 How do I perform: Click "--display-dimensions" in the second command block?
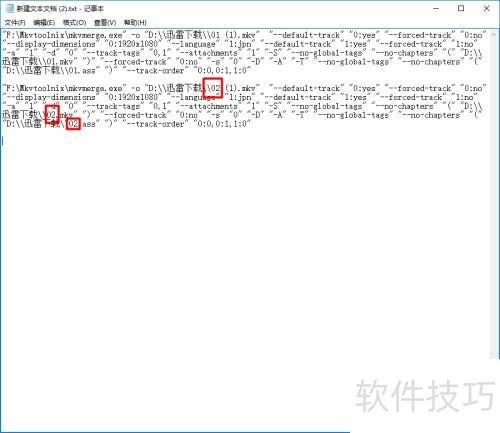click(x=51, y=97)
